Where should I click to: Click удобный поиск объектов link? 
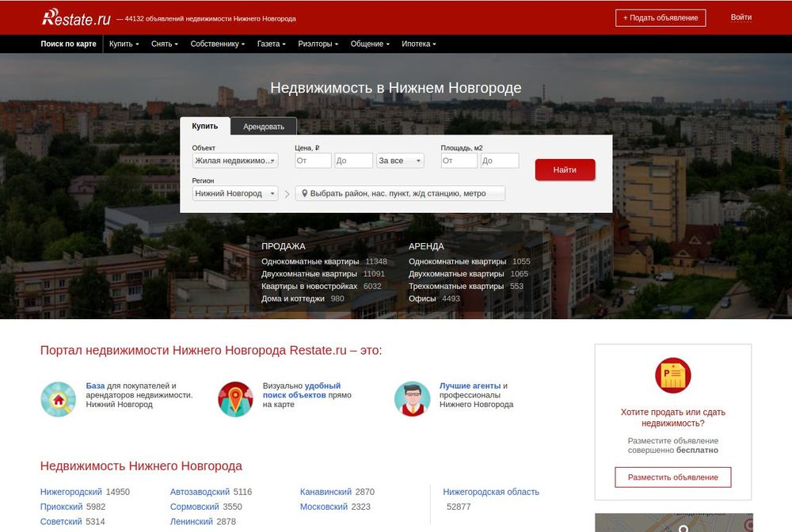click(x=302, y=390)
